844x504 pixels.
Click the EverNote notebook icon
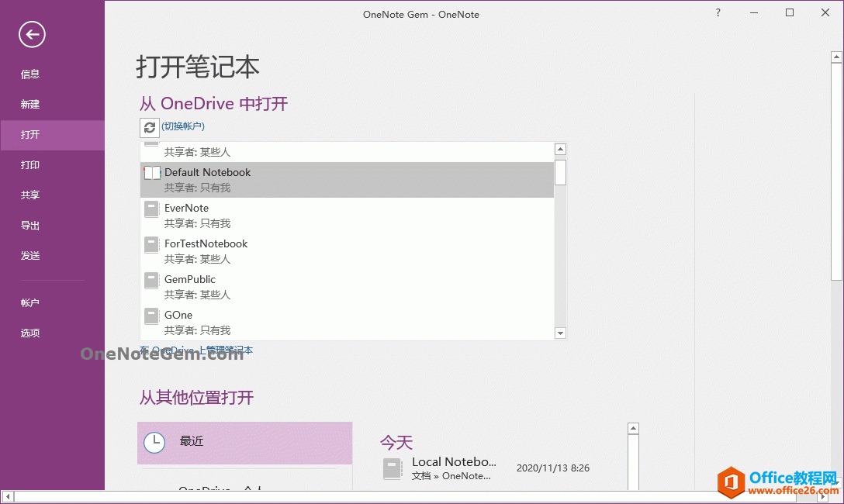click(152, 209)
